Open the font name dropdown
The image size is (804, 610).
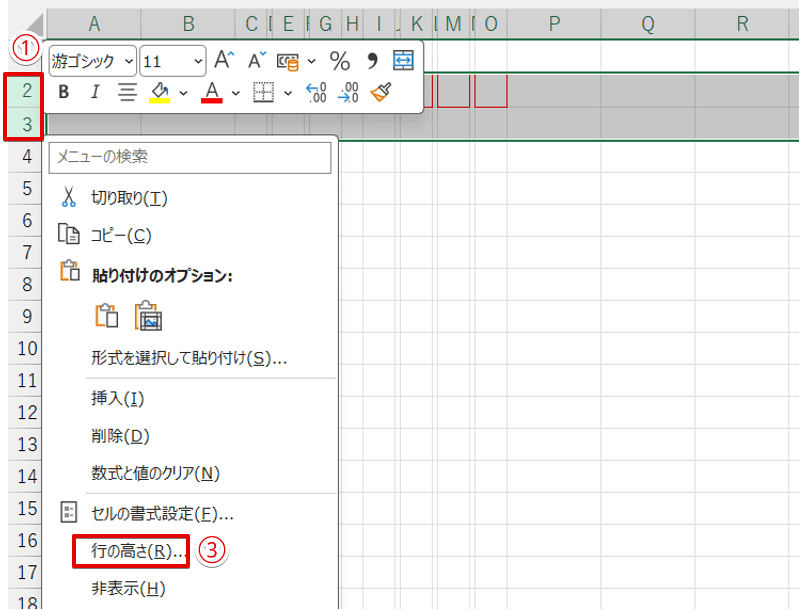point(129,62)
